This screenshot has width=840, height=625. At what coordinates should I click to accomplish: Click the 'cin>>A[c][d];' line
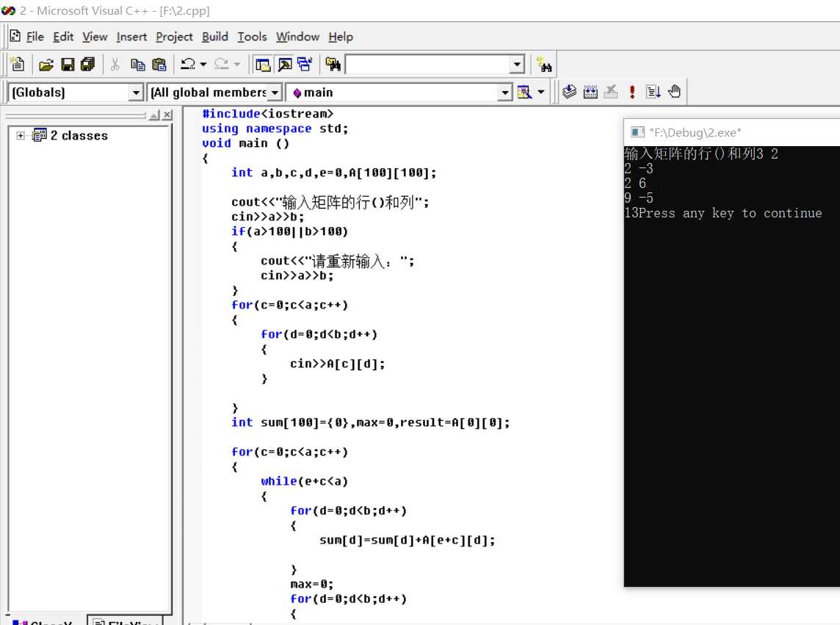pos(338,364)
